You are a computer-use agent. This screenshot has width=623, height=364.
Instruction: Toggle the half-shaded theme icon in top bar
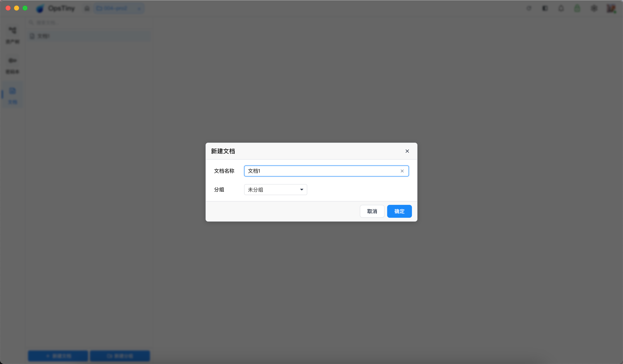tap(545, 8)
